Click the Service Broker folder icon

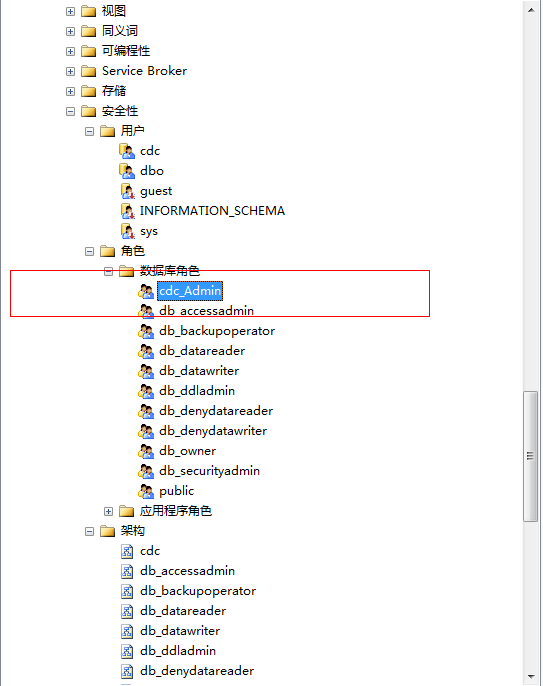[x=88, y=71]
